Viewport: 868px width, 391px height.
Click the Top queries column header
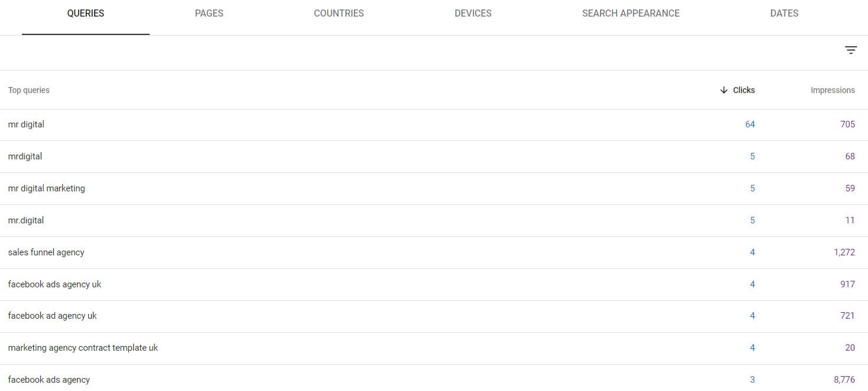29,90
